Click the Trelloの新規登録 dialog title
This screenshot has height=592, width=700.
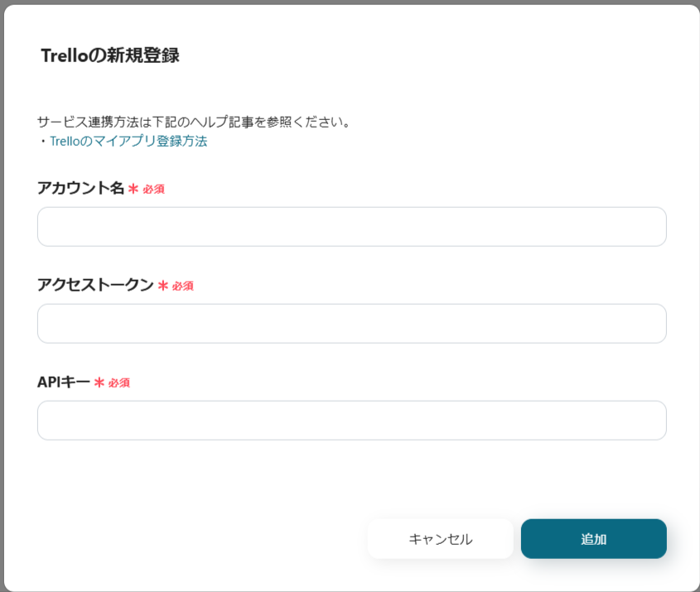click(x=110, y=55)
